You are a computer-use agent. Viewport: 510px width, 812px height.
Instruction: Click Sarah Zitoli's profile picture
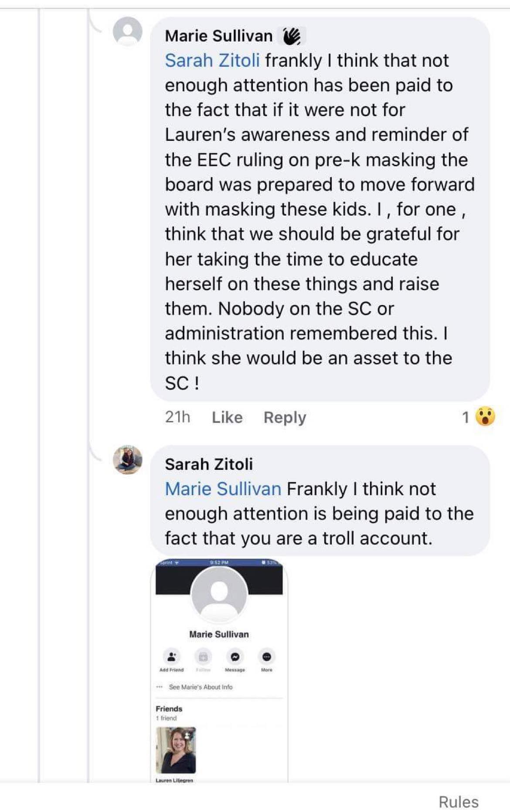click(127, 459)
